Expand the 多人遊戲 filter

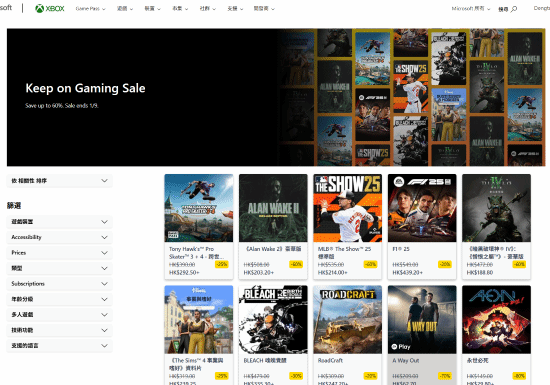pyautogui.click(x=60, y=315)
